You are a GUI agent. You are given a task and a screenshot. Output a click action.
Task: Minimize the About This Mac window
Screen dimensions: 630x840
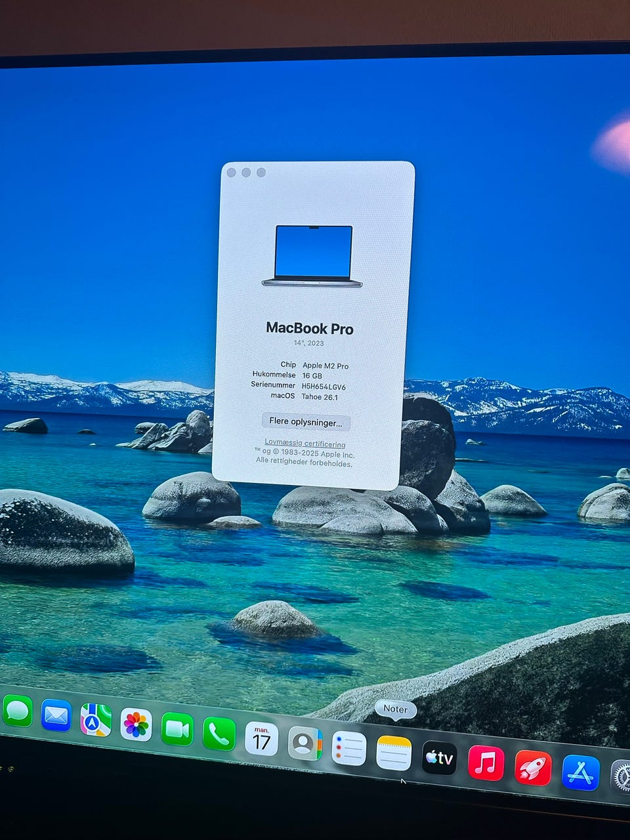point(246,172)
